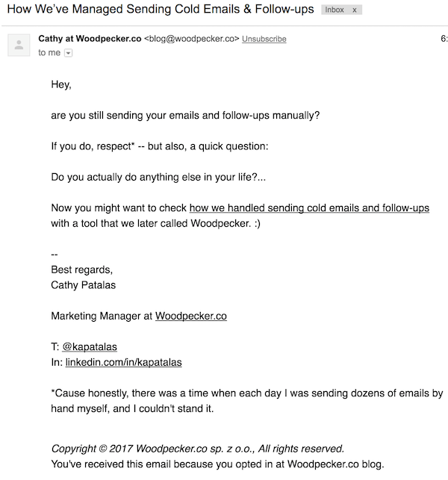
Task: Click the '*Cause honestly' footnote paragraph
Action: click(x=247, y=401)
